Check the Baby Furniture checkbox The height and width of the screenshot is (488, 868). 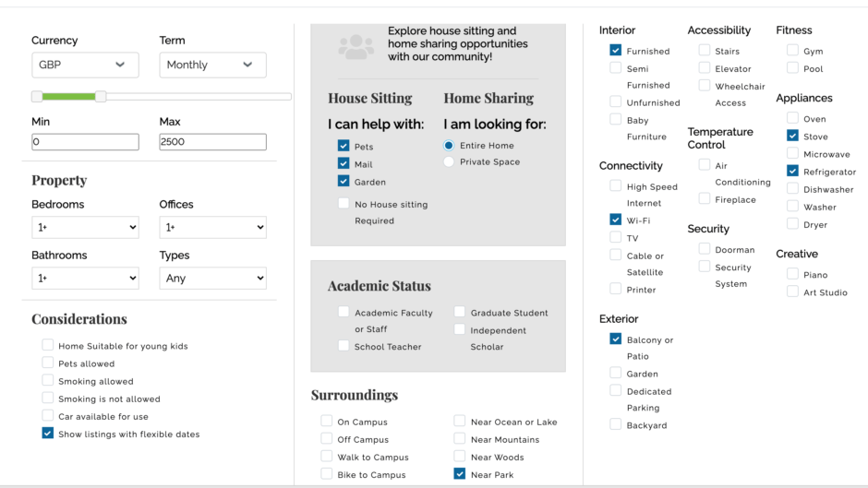point(615,119)
